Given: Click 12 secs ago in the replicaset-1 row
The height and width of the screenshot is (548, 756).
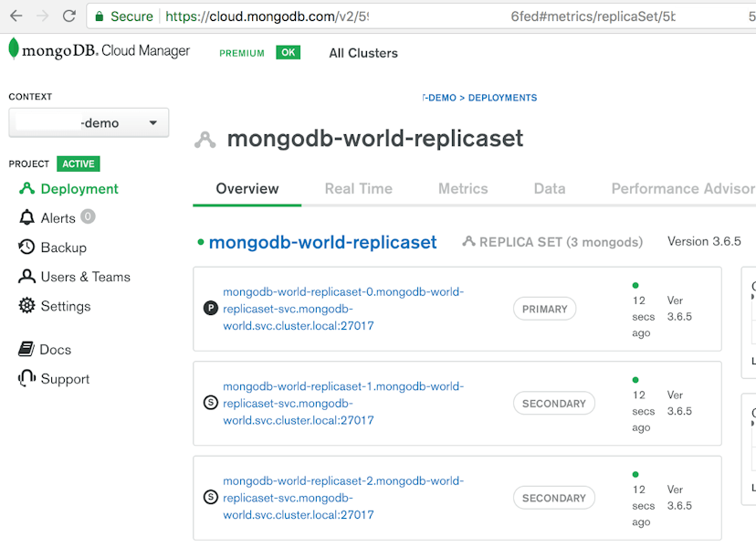Looking at the screenshot, I should pos(643,411).
